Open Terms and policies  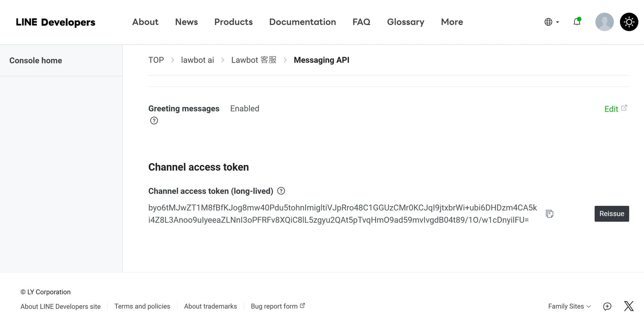point(142,306)
